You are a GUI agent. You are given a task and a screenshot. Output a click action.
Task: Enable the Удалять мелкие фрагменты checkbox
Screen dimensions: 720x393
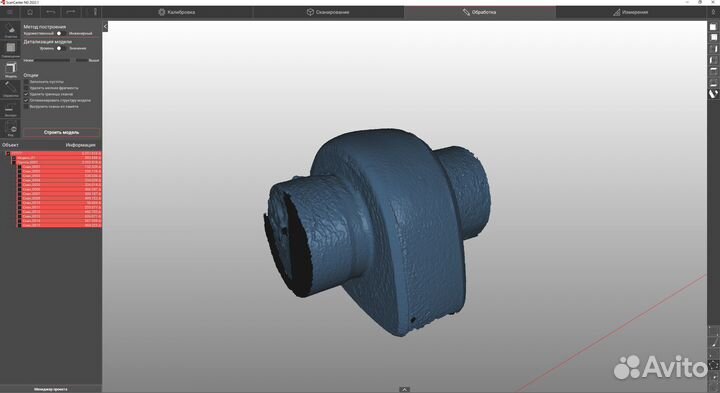(x=26, y=88)
